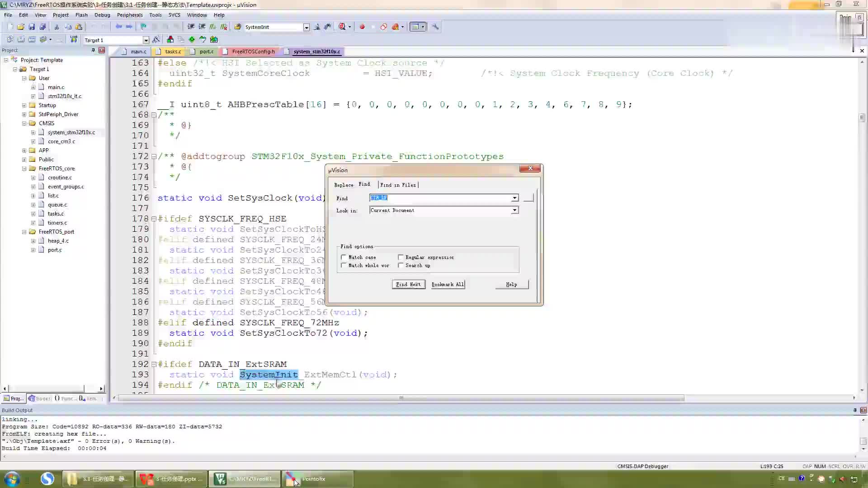Open the pptx taskbar item
Screen dimensions: 868x488
click(171, 479)
